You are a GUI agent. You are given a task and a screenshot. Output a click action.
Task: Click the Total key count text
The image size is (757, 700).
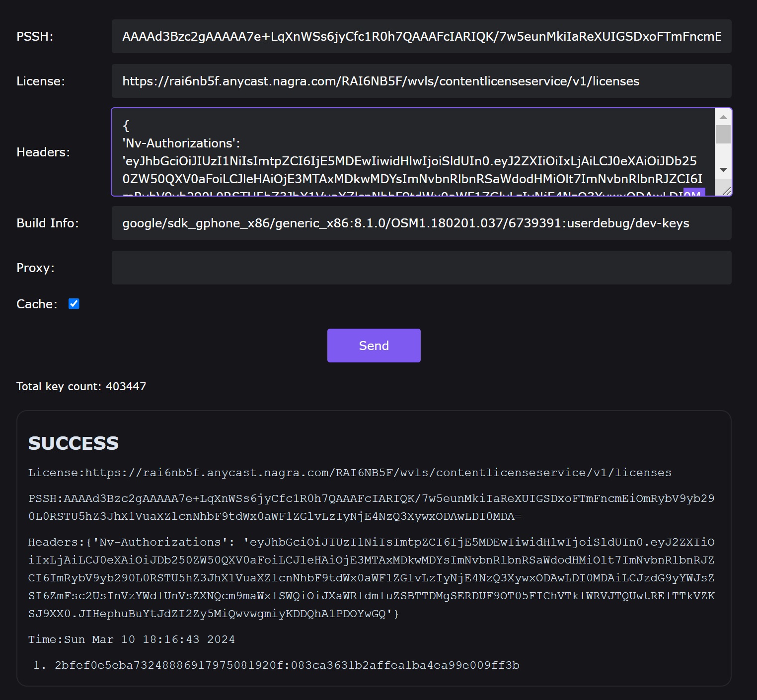[81, 386]
